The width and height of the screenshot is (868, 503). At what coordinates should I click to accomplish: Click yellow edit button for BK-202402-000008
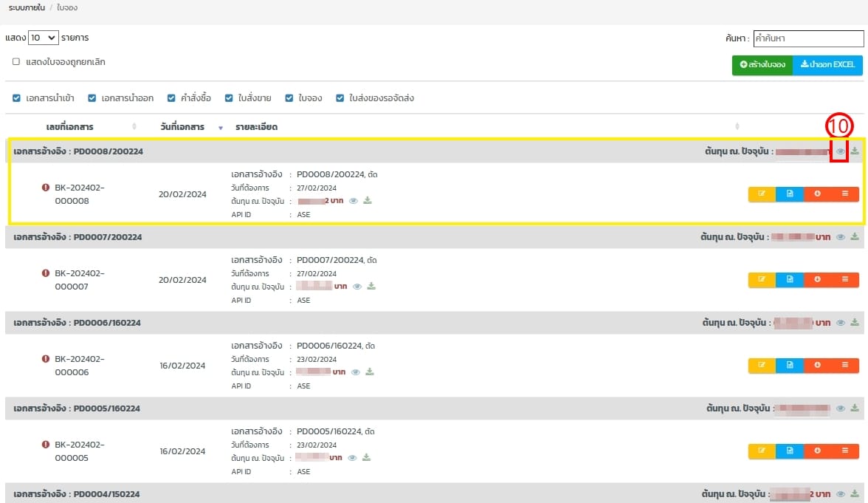click(762, 194)
